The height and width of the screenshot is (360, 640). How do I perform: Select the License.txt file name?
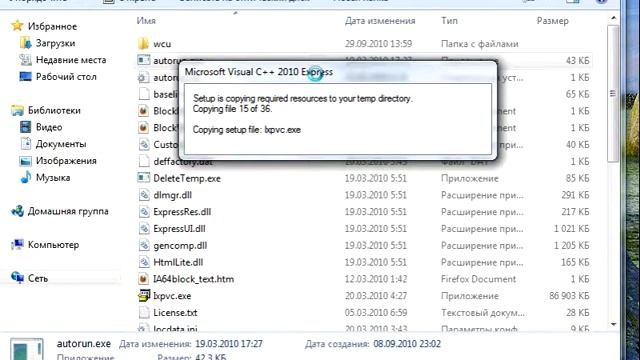(x=176, y=312)
